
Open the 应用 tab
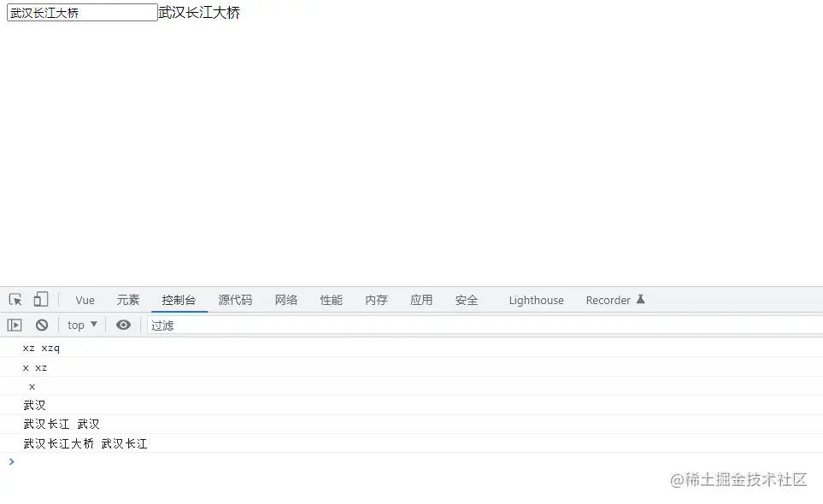(x=421, y=300)
